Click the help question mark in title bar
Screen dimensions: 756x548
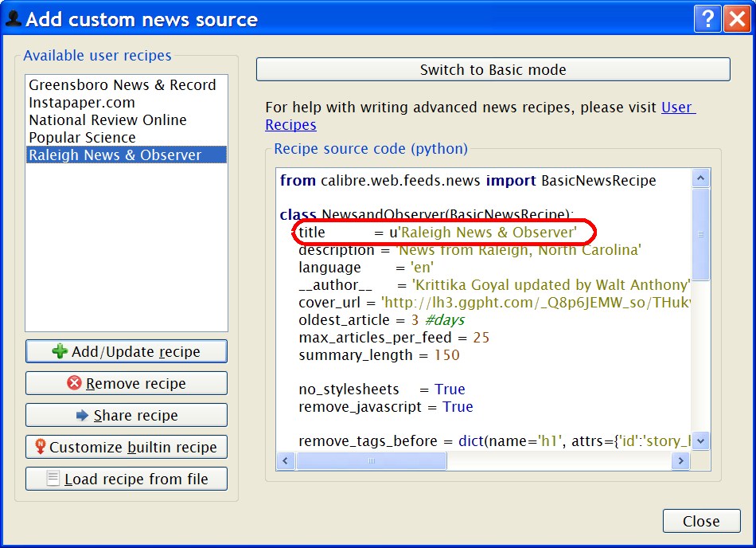[707, 19]
